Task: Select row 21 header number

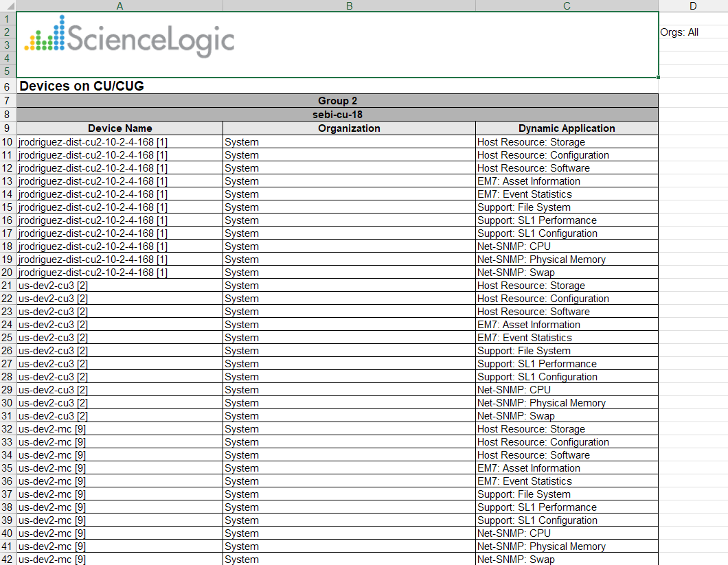Action: pyautogui.click(x=8, y=286)
